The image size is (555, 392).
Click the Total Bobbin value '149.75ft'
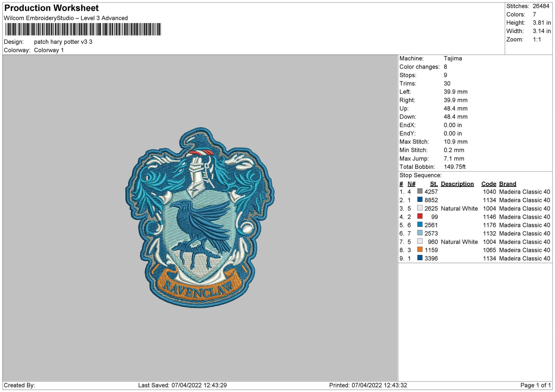pyautogui.click(x=455, y=167)
